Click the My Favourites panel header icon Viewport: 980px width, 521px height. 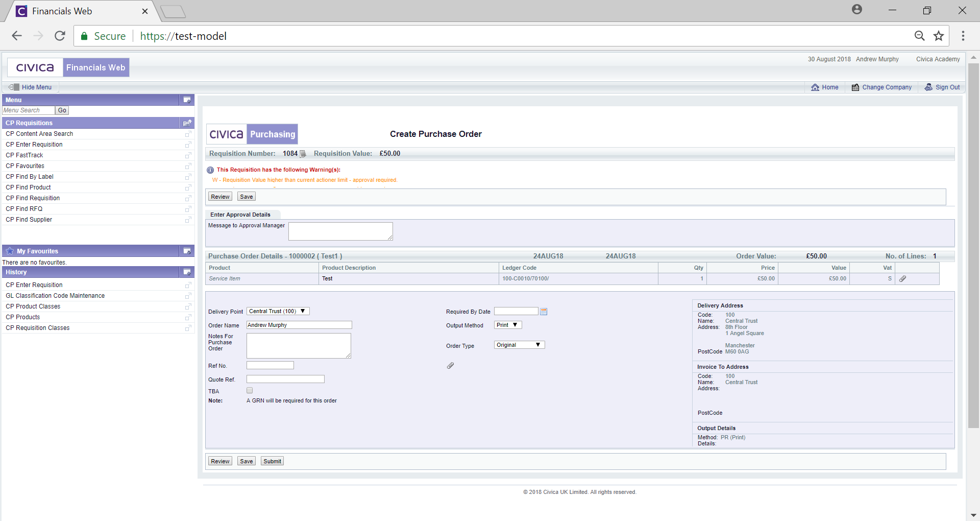pyautogui.click(x=187, y=251)
